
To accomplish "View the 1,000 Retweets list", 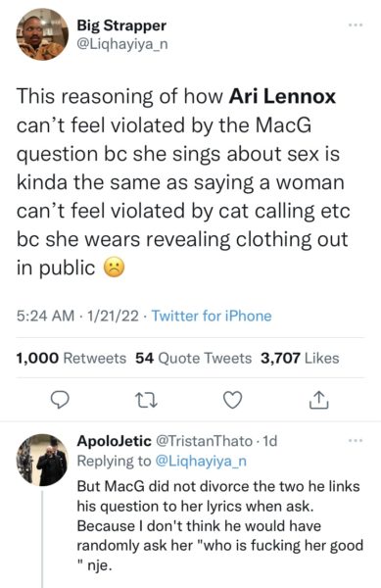I will pyautogui.click(x=71, y=358).
